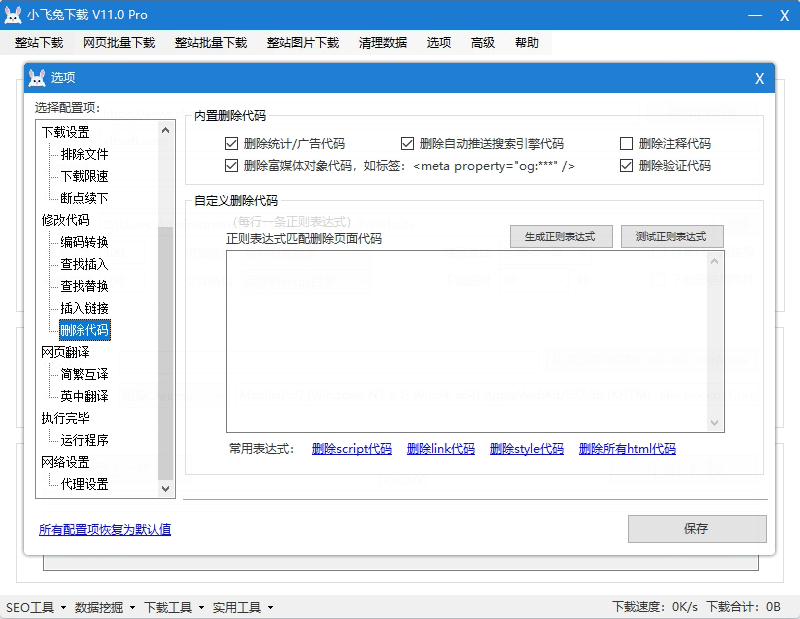
Task: Click 所有配置项恢复为默认值 link
Action: point(105,529)
